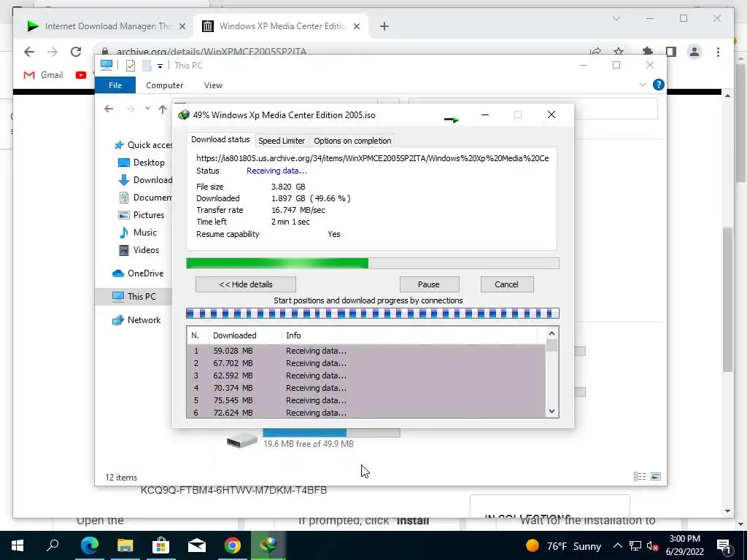Viewport: 747px width, 560px height.
Task: Open the View ribbon tab in Explorer
Action: [213, 85]
